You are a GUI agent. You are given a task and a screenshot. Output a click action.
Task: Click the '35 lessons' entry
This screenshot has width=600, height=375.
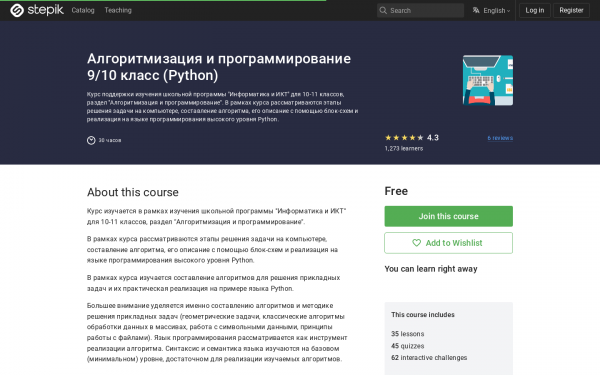(408, 334)
